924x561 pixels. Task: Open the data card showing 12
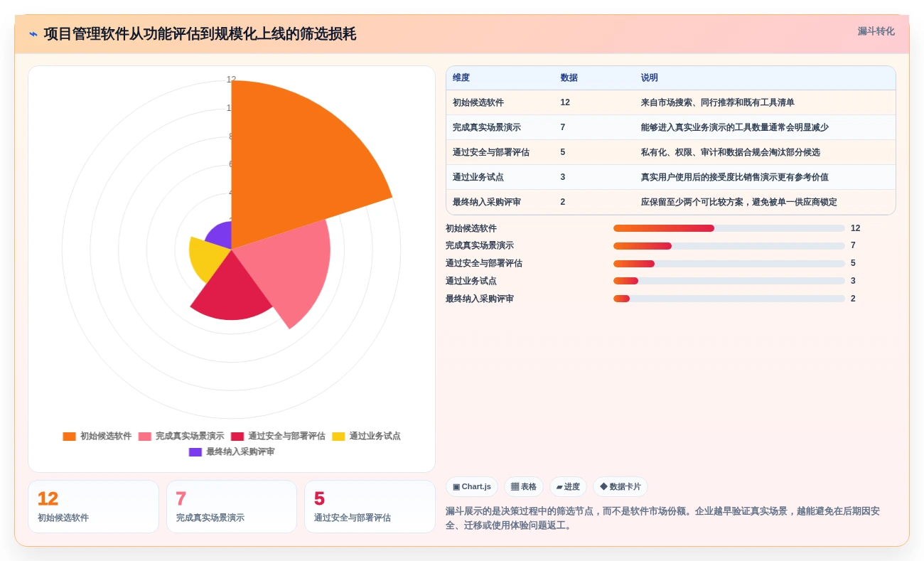(93, 507)
